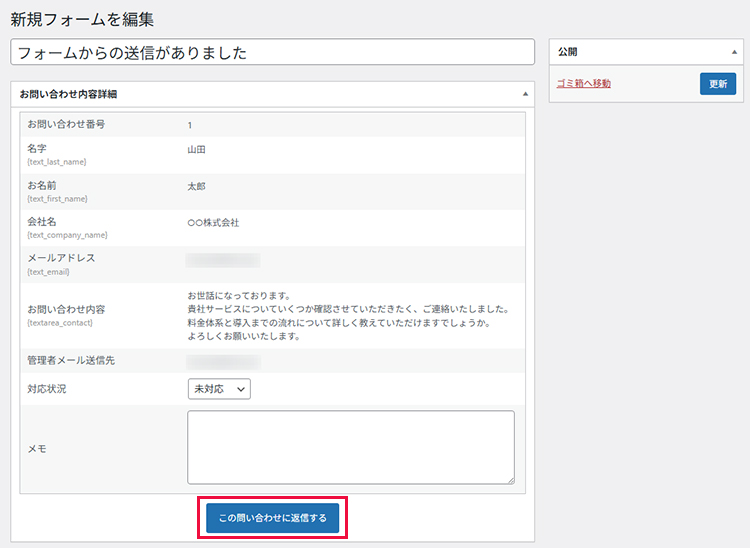Collapse the お問い合わせ内容詳細 panel arrow

point(525,94)
